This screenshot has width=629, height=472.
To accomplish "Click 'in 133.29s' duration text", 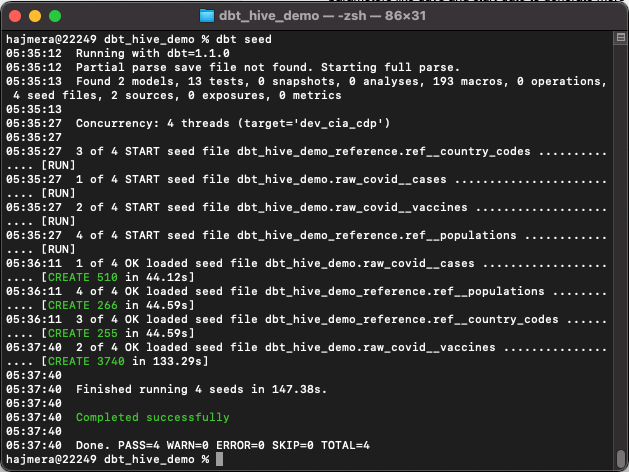I will [x=166, y=362].
